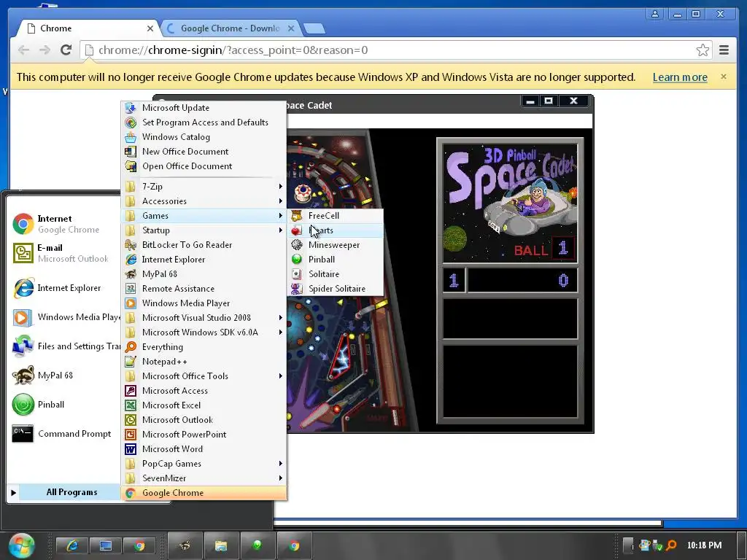The height and width of the screenshot is (560, 747).
Task: Open Windows Catalog entry
Action: 204,137
